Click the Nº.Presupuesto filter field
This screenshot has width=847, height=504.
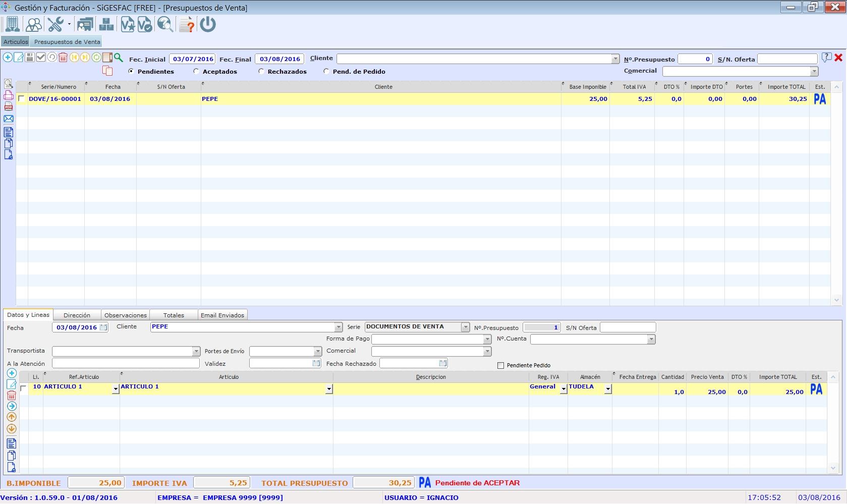coord(695,59)
